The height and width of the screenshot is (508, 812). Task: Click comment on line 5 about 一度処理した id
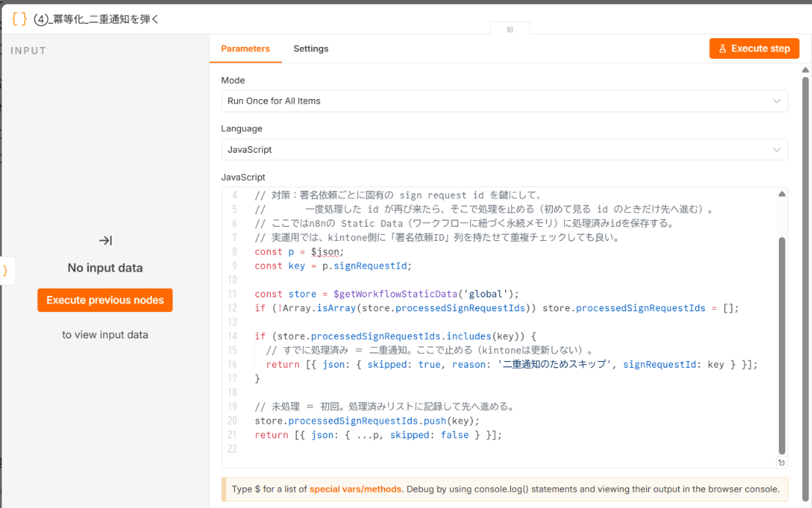click(486, 209)
